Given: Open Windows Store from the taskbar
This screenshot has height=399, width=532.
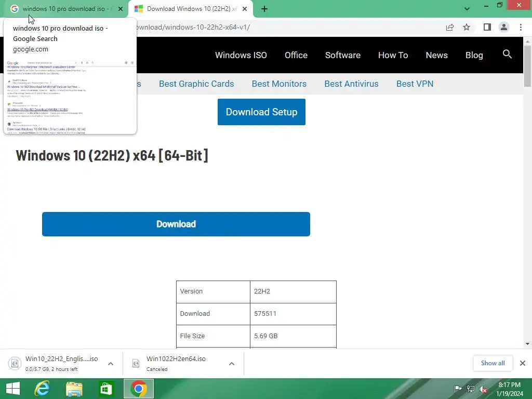Looking at the screenshot, I should (106, 389).
